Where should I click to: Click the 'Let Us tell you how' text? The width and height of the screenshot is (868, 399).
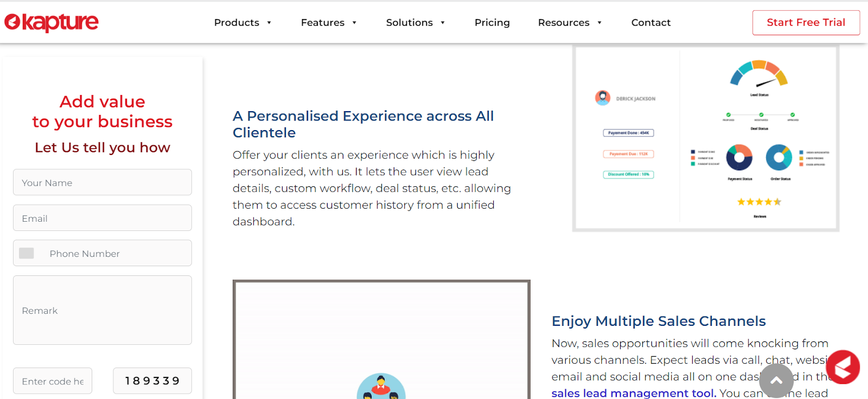(103, 147)
